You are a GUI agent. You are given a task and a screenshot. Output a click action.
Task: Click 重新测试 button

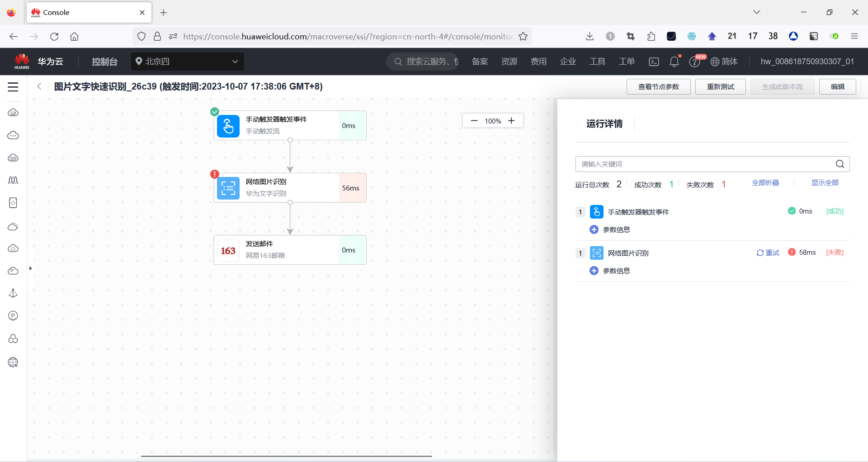[721, 87]
